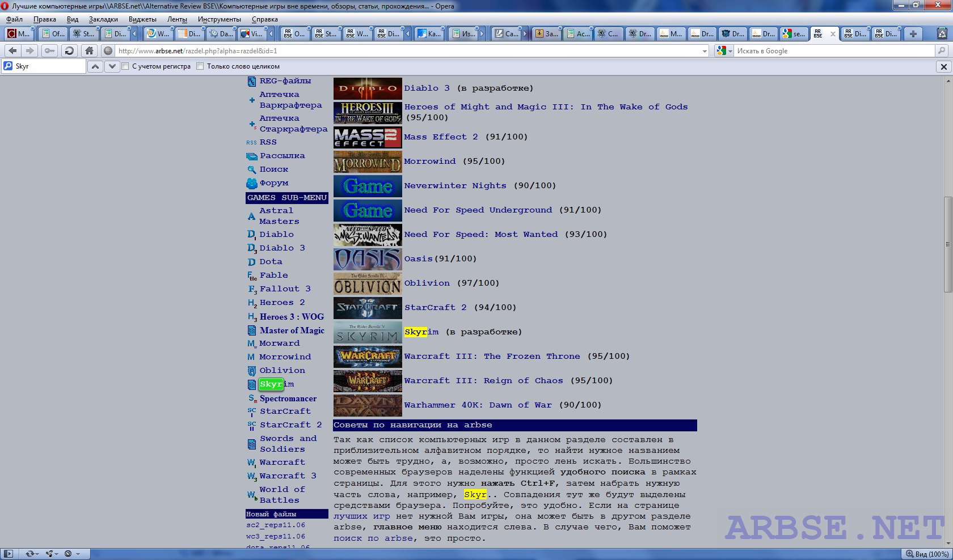Open the 'Heroes 3 : WOG' sidebar link
Image resolution: width=953 pixels, height=560 pixels.
(292, 317)
